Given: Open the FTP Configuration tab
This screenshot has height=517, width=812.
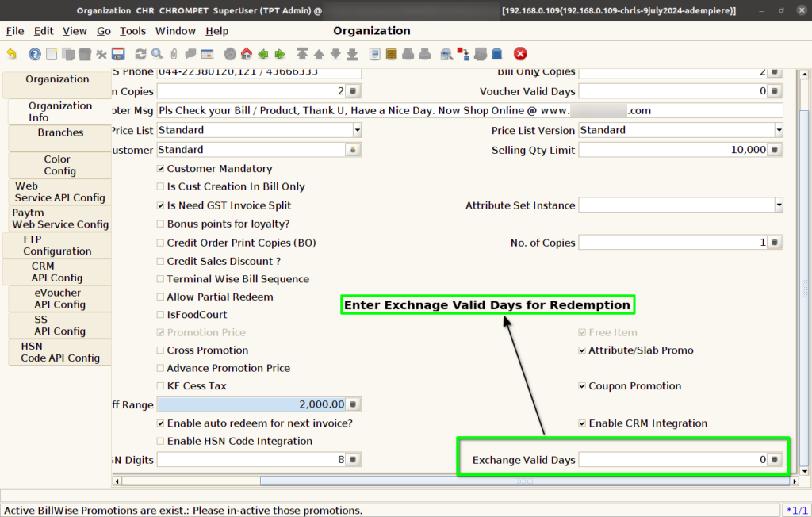Looking at the screenshot, I should pos(57,245).
